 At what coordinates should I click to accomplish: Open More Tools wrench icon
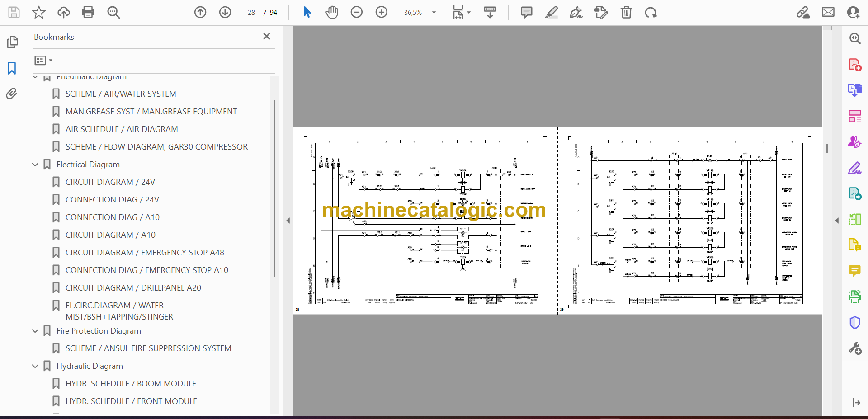854,348
